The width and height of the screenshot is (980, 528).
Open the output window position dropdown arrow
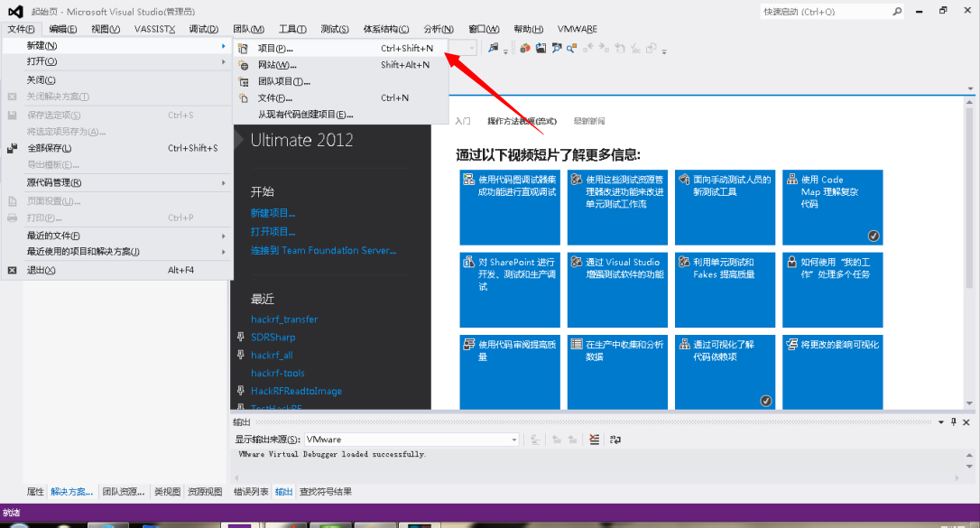(x=941, y=422)
